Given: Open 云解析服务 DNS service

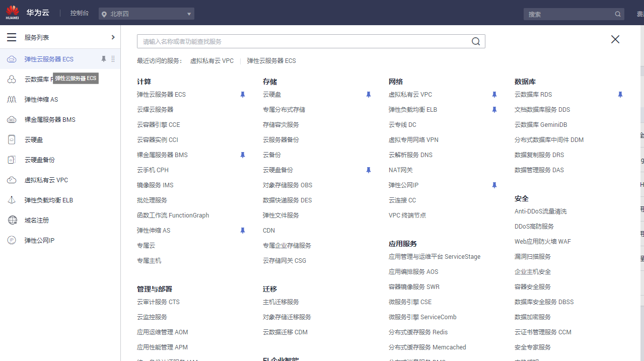Looking at the screenshot, I should click(410, 155).
